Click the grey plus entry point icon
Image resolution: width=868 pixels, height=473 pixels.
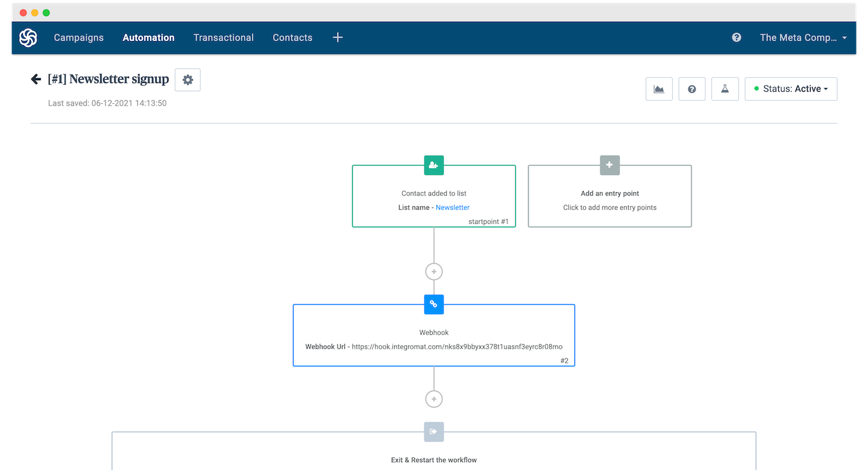coord(609,165)
